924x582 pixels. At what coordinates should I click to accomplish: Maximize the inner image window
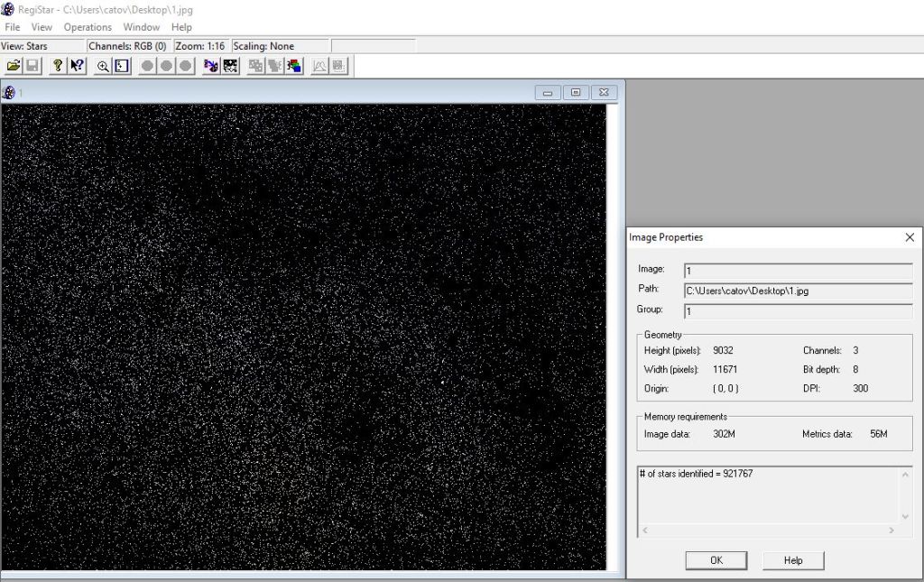(576, 92)
